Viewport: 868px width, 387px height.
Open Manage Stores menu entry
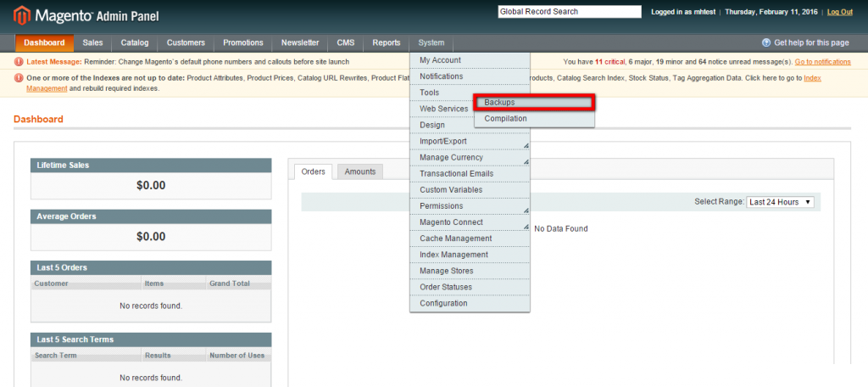coord(470,271)
